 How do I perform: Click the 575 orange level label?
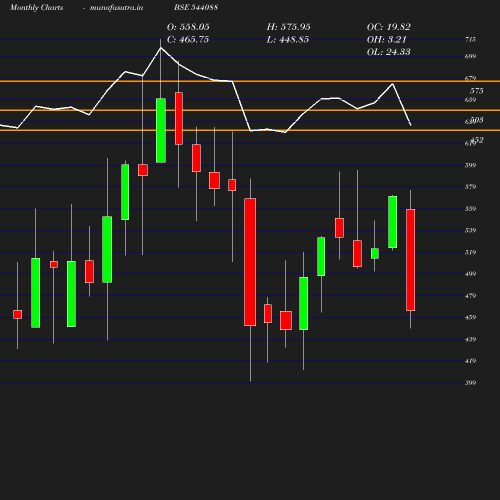[x=477, y=91]
